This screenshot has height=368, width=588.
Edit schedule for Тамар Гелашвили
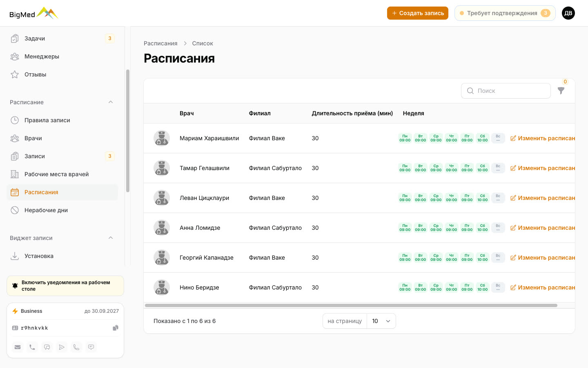(543, 168)
